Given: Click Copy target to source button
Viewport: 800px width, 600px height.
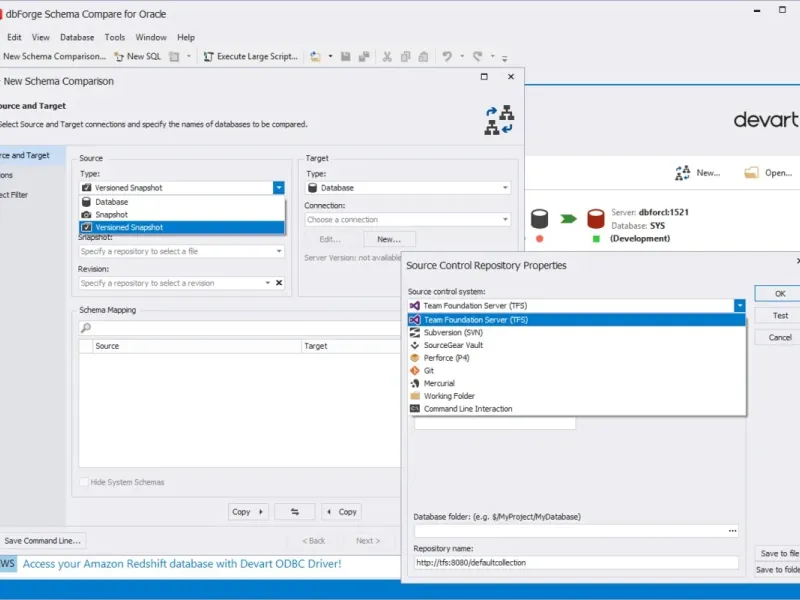Looking at the screenshot, I should [341, 512].
